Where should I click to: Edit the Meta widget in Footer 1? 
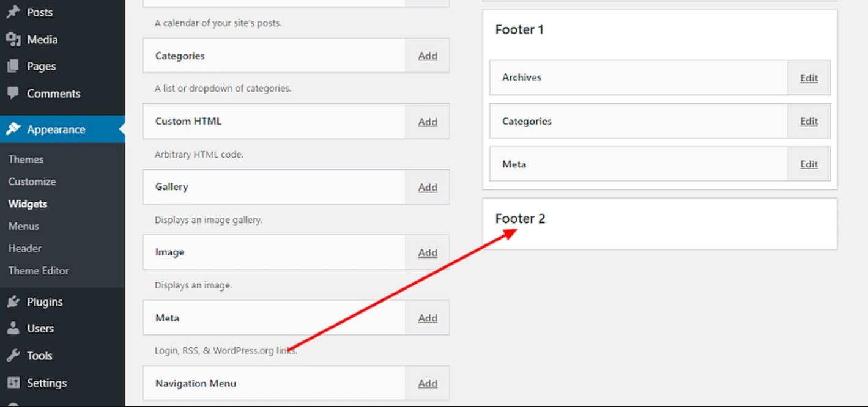click(x=808, y=164)
